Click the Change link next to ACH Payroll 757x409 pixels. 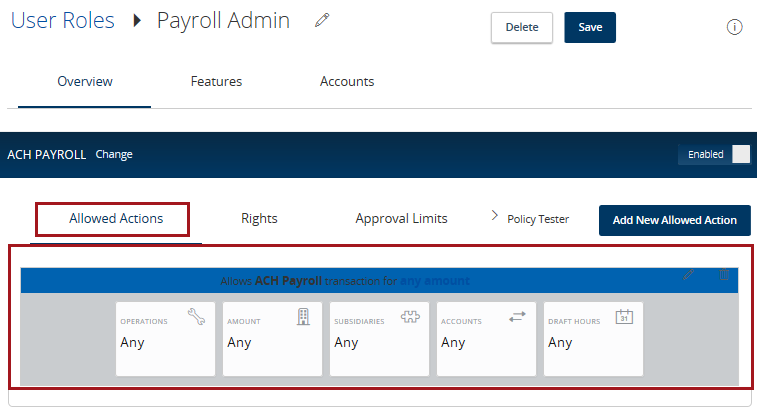tap(114, 155)
